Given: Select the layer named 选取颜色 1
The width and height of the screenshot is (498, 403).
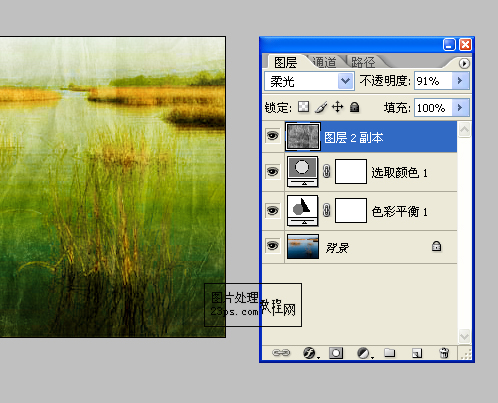Looking at the screenshot, I should coord(399,173).
